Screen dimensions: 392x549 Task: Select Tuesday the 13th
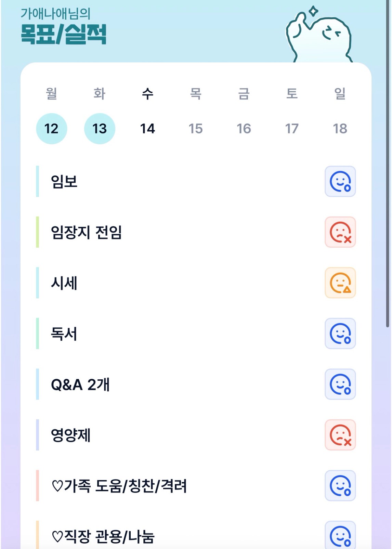(100, 129)
